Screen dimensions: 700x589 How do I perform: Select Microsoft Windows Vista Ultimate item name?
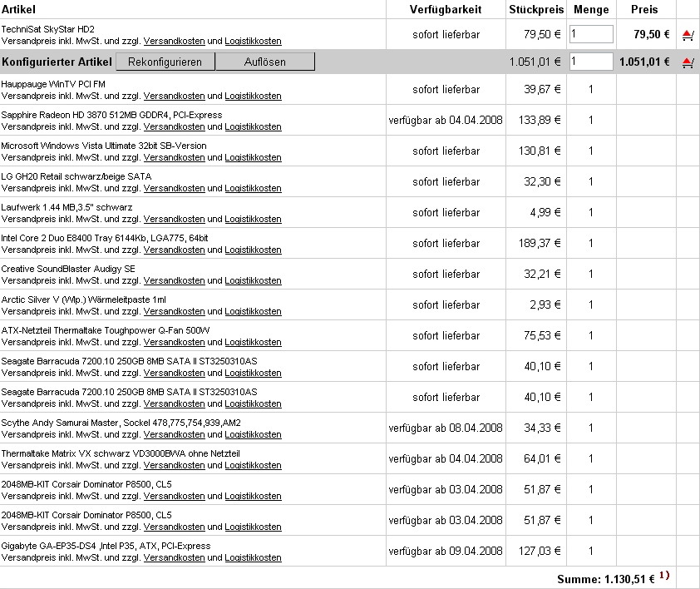[x=104, y=146]
